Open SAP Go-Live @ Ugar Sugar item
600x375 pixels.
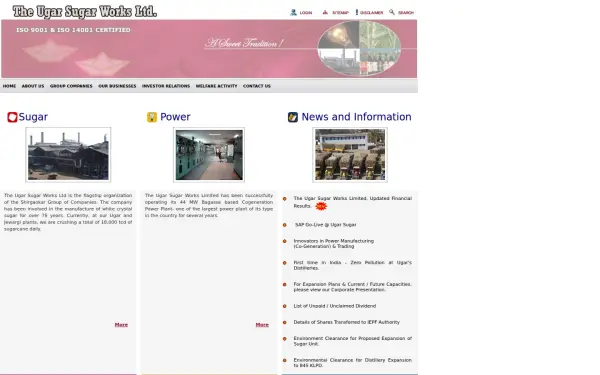pyautogui.click(x=326, y=225)
